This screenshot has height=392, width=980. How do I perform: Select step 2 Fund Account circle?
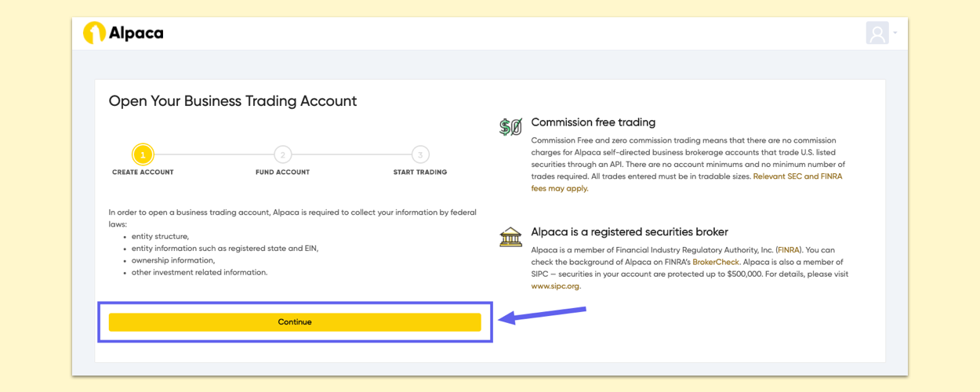tap(282, 154)
